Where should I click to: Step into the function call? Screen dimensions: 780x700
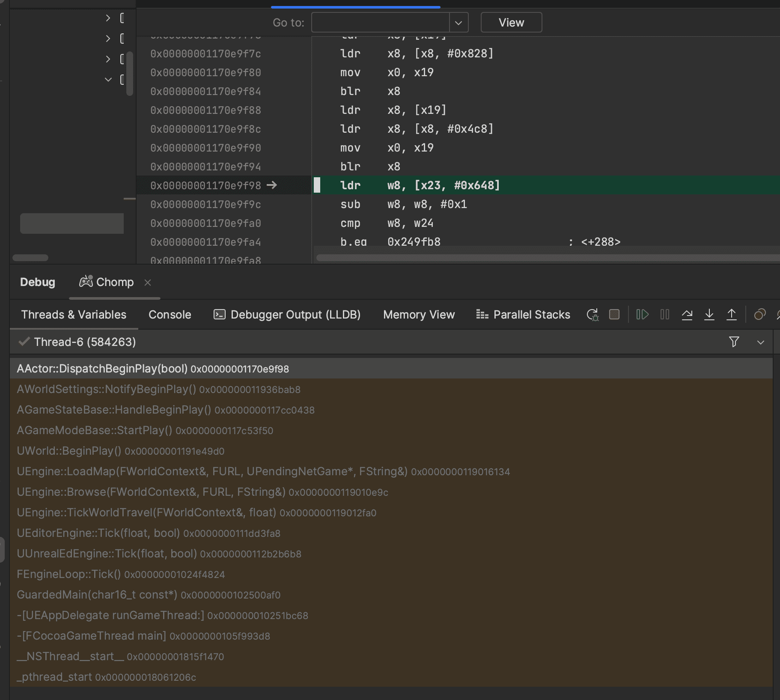point(709,315)
